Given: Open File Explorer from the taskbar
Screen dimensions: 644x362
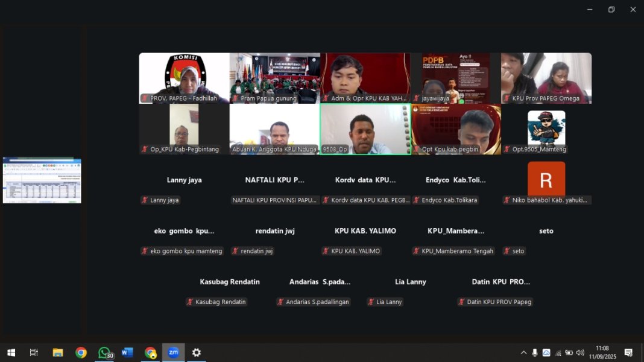Looking at the screenshot, I should pos(58,352).
